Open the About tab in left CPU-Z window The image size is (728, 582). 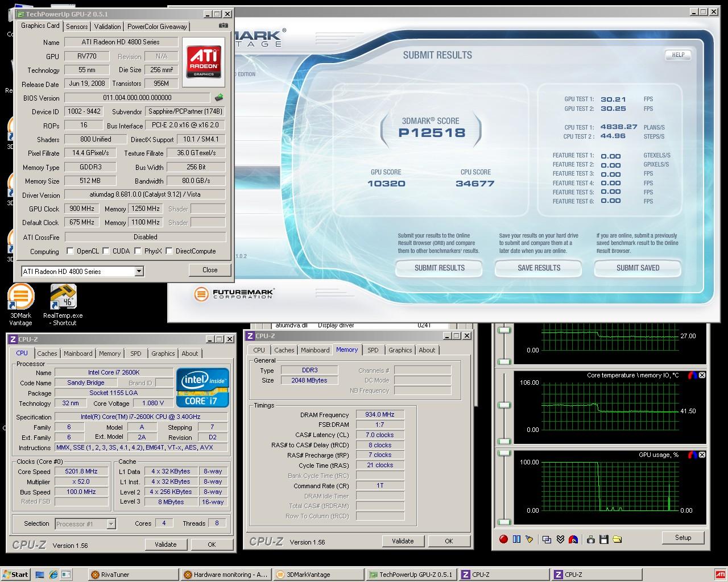190,354
